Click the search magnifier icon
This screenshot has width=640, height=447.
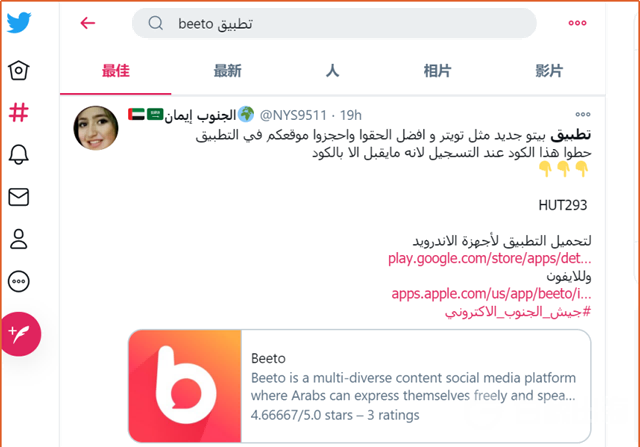pyautogui.click(x=156, y=23)
